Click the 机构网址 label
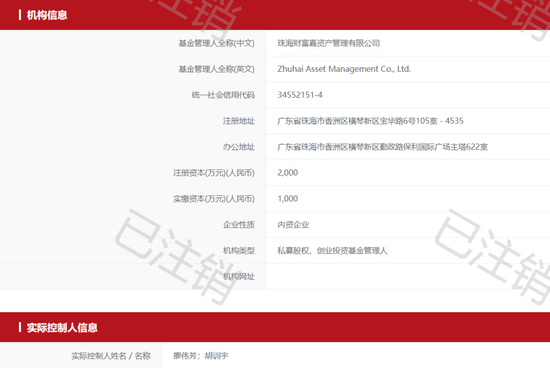The width and height of the screenshot is (550, 368). coord(239,277)
